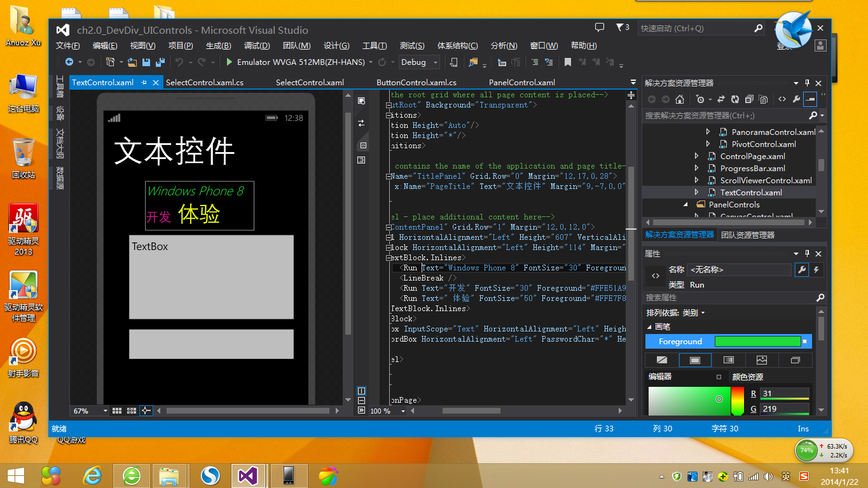868x488 pixels.
Task: Open the Debug configuration dropdown
Action: [436, 62]
